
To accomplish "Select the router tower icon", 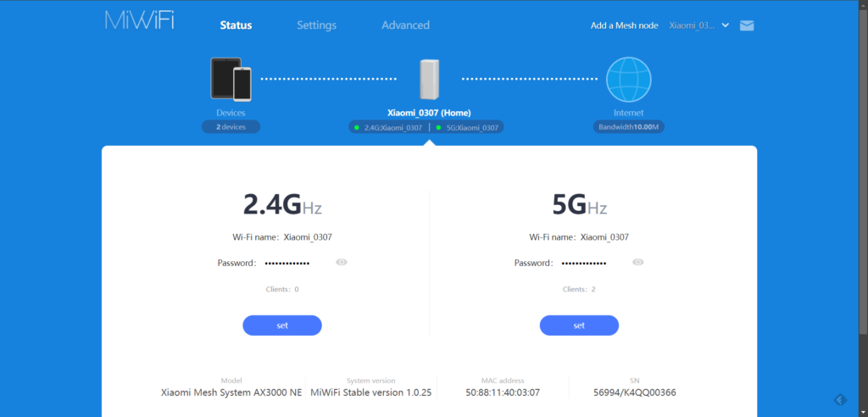I will point(430,80).
